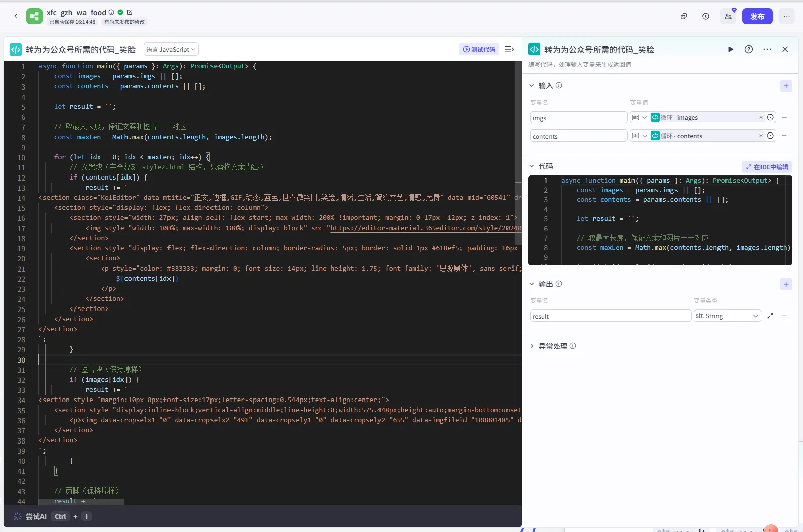Open the JavaScript language dropdown
Image resolution: width=803 pixels, height=532 pixels.
tap(171, 49)
